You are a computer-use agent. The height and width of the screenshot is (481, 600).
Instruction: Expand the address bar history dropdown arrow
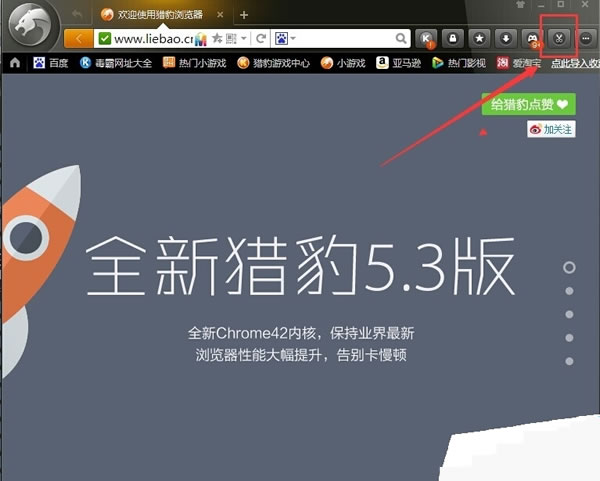tap(243, 38)
